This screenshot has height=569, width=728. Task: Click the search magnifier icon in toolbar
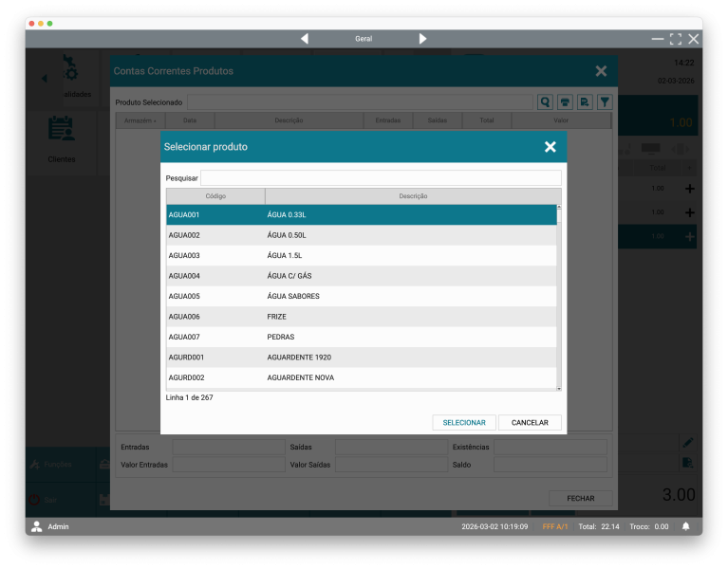click(545, 102)
